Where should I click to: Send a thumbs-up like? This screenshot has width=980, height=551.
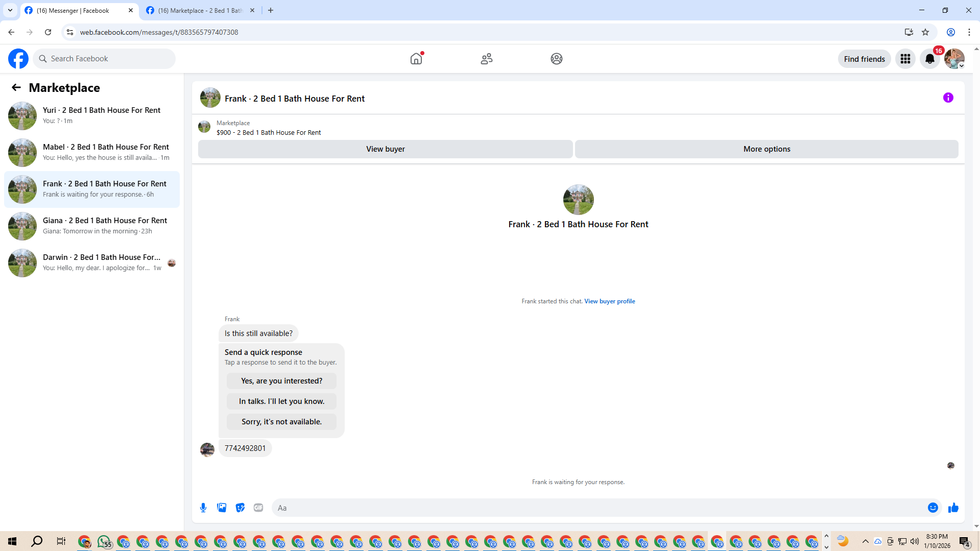point(953,508)
